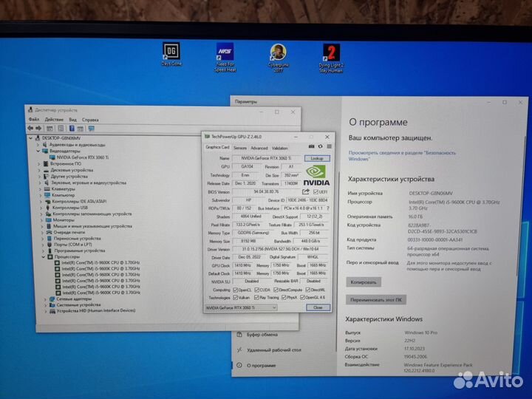Click the info icon beside О программе in sidebar
The height and width of the screenshot is (399, 532).
pyautogui.click(x=239, y=366)
